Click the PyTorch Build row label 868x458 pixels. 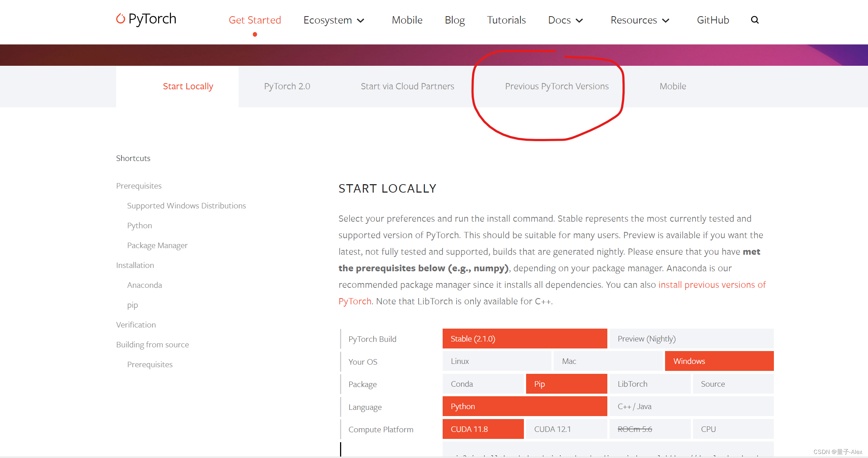click(x=372, y=339)
